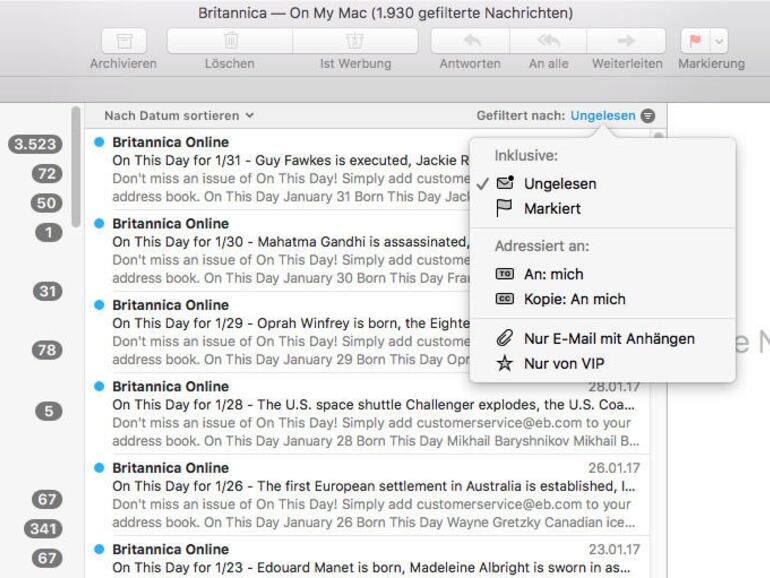The width and height of the screenshot is (770, 578).
Task: Open the Oprah Winfrey is born message
Action: point(277,332)
